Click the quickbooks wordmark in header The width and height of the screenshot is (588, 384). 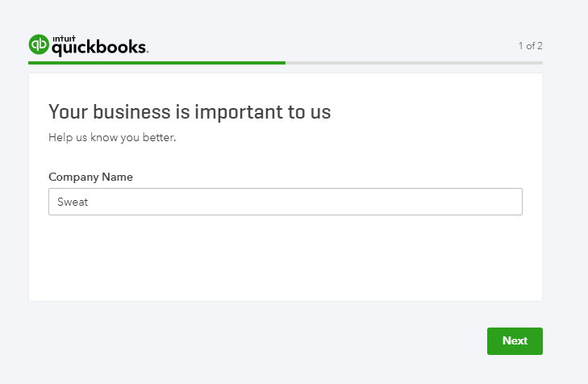(x=99, y=48)
